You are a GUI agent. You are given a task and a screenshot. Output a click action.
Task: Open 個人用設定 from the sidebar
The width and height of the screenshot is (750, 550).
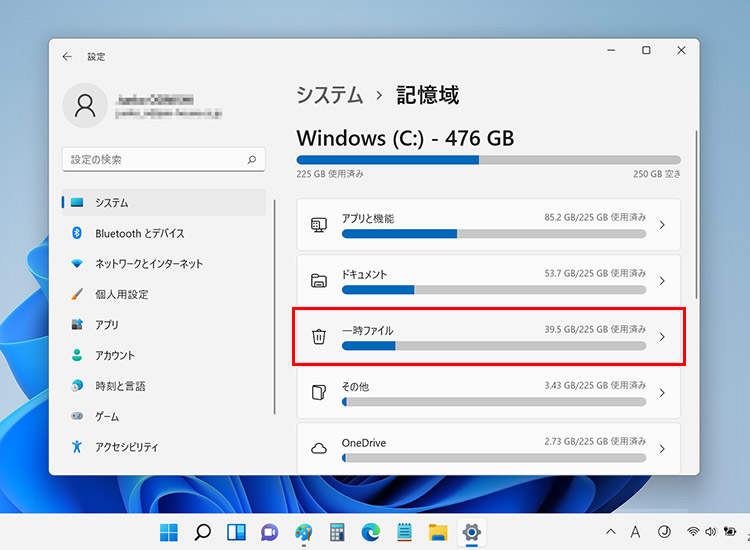click(121, 294)
